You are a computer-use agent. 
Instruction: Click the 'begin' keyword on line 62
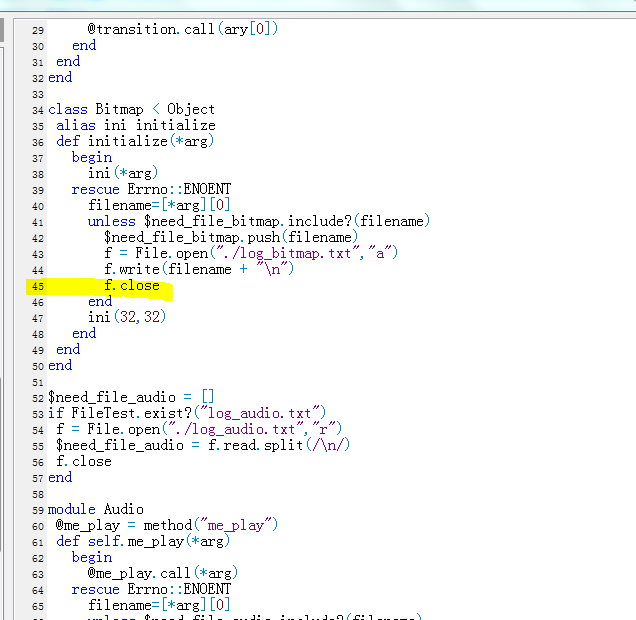[92, 558]
